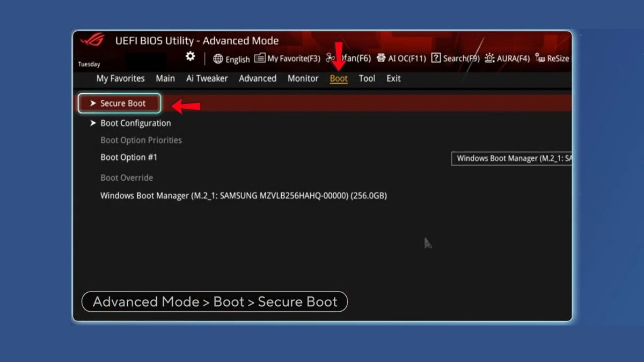Click the English language label
This screenshot has height=362, width=644.
point(238,60)
